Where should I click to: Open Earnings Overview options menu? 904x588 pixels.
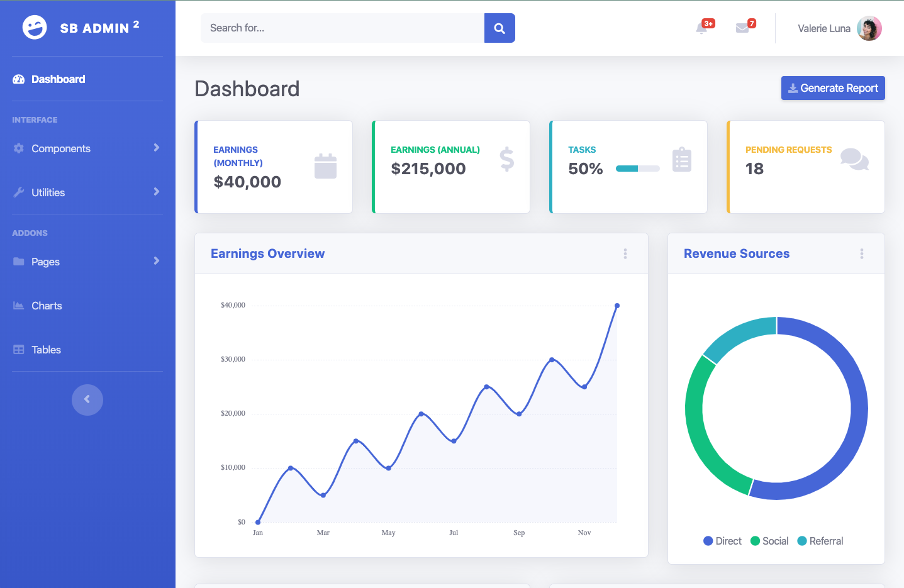[625, 253]
